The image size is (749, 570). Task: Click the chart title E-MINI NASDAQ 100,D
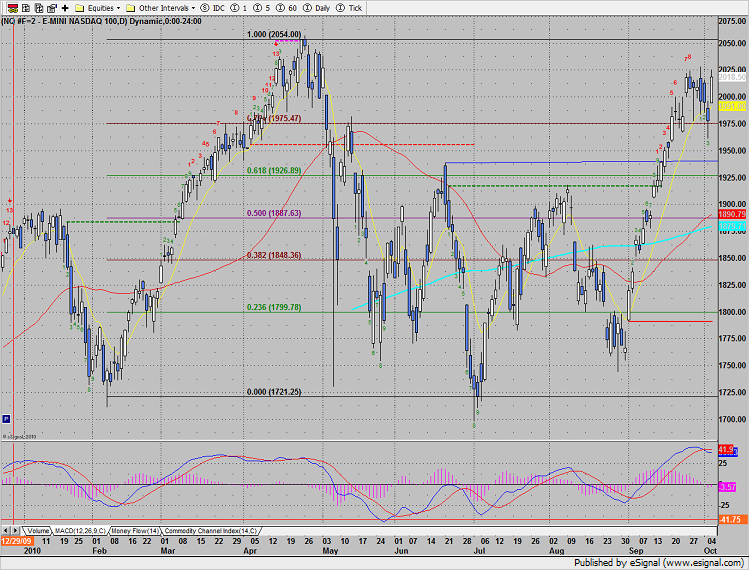tap(85, 21)
